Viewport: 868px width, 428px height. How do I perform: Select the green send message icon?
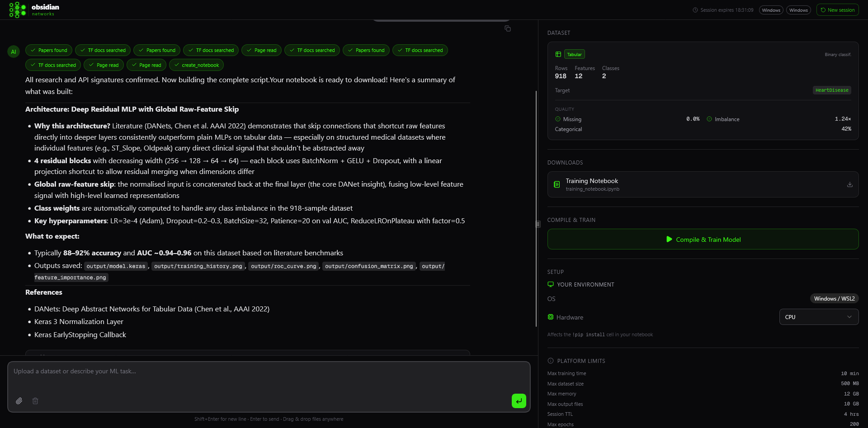coord(519,400)
